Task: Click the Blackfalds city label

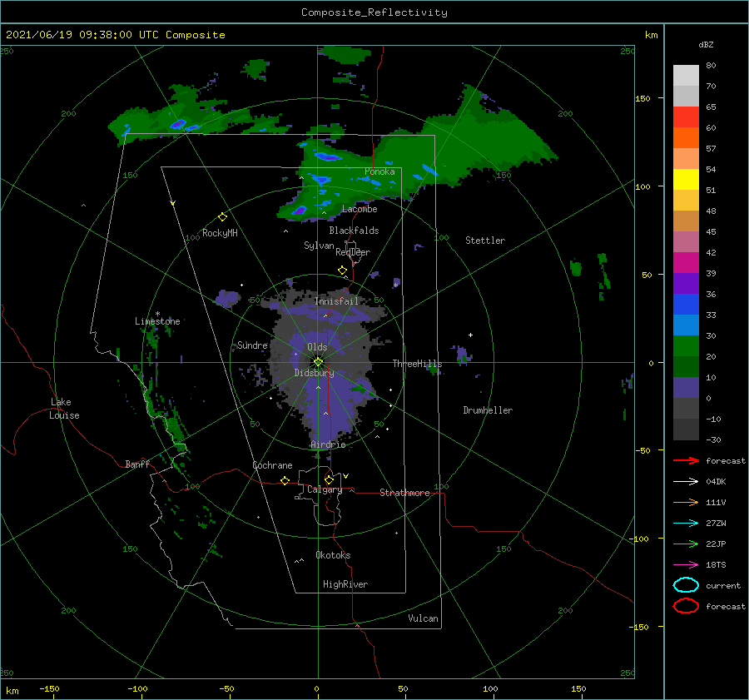Action: [x=354, y=231]
